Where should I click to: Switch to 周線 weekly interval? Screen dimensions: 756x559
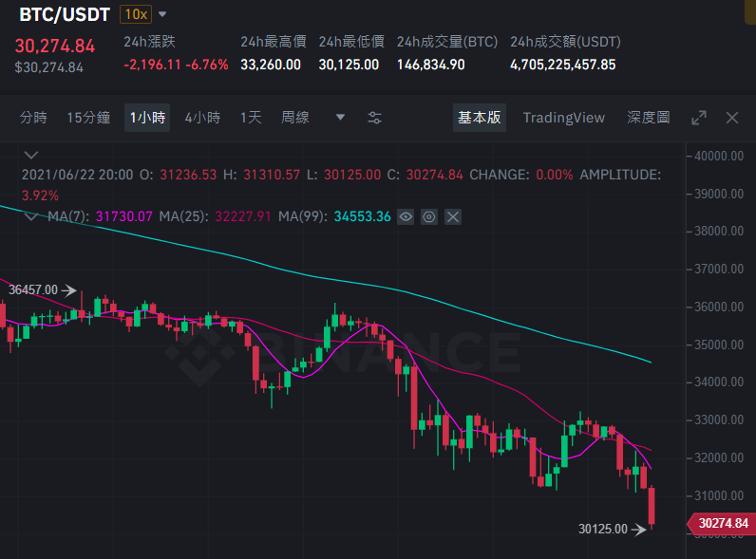[x=295, y=118]
